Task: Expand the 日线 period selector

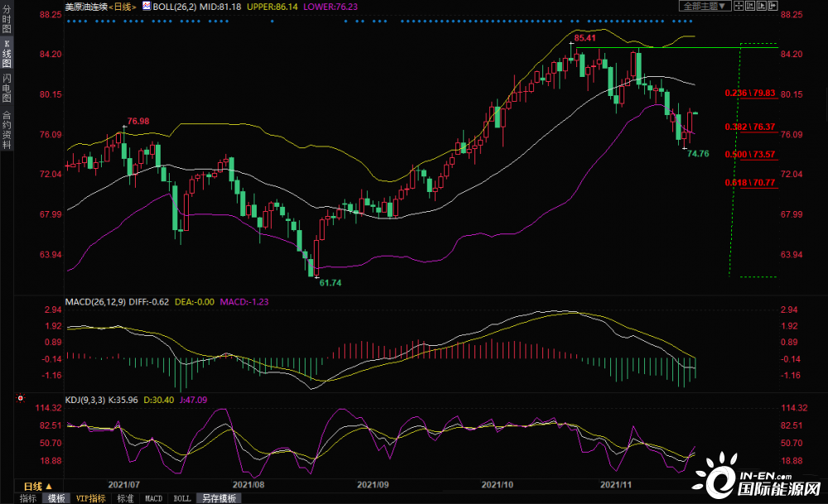Action: (37, 486)
